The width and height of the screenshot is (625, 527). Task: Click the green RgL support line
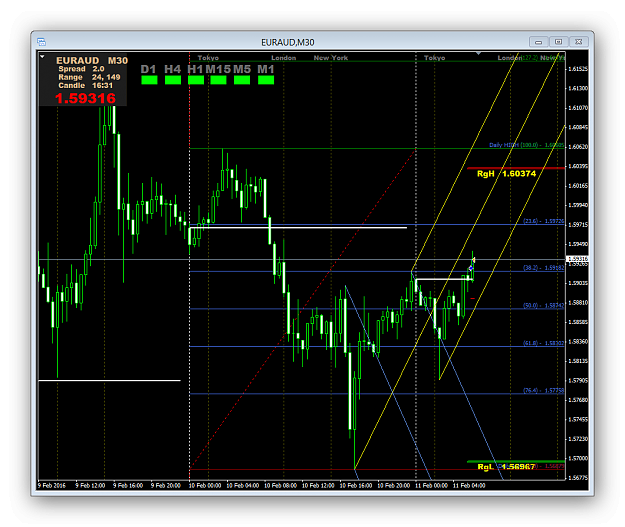[x=516, y=462]
